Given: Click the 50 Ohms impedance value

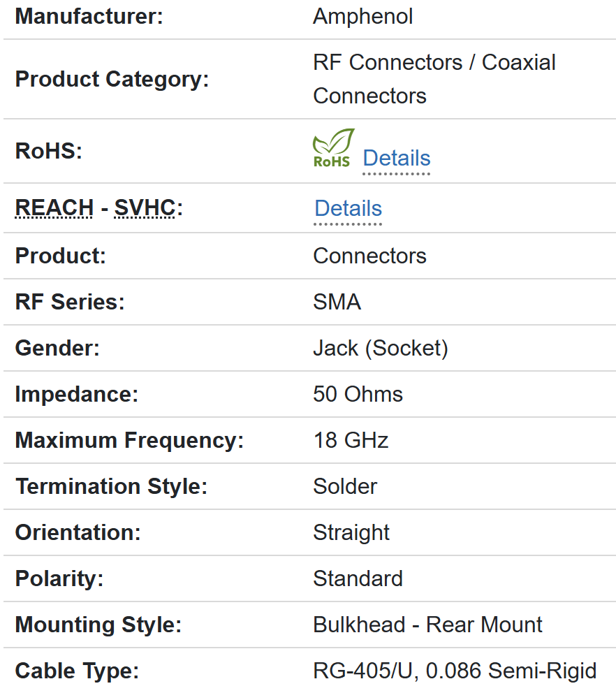Looking at the screenshot, I should 358,395.
